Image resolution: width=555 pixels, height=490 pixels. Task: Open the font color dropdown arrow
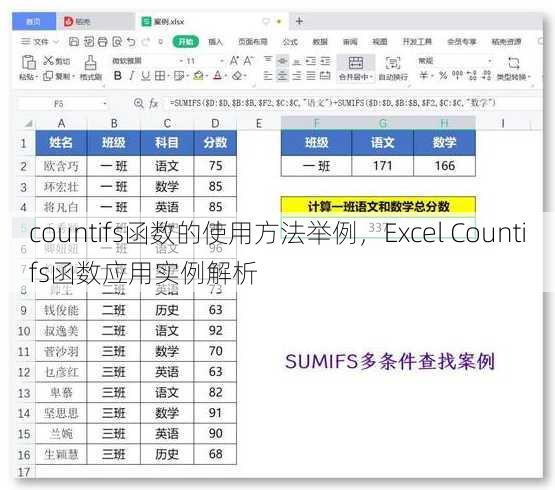225,76
